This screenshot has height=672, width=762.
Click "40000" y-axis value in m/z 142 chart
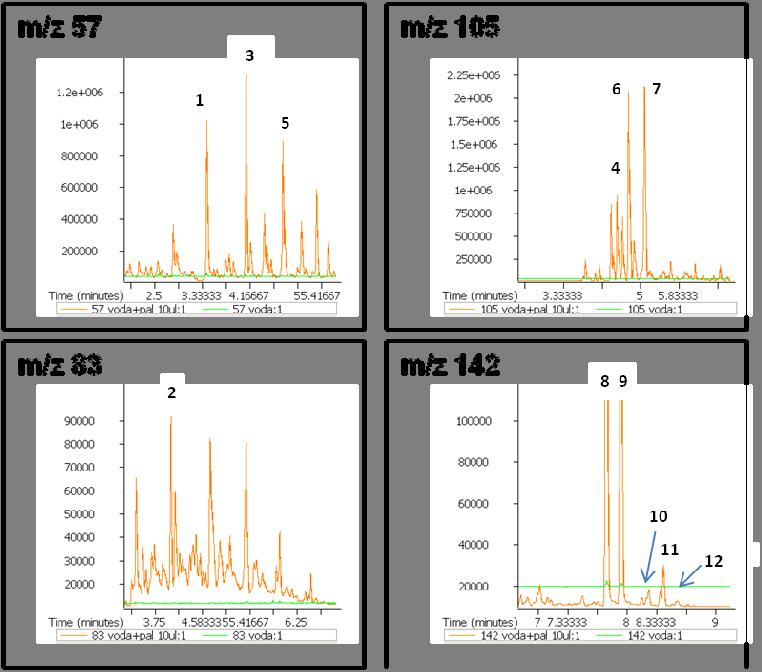473,545
